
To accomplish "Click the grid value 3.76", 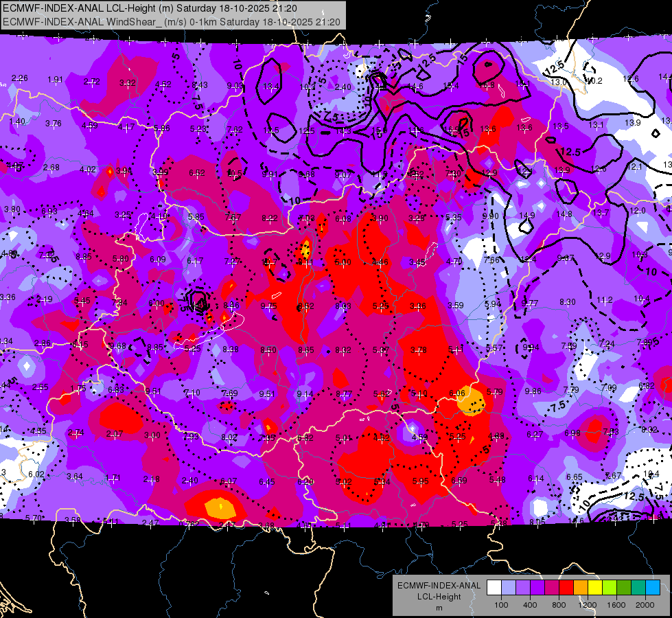I will pyautogui.click(x=54, y=123).
